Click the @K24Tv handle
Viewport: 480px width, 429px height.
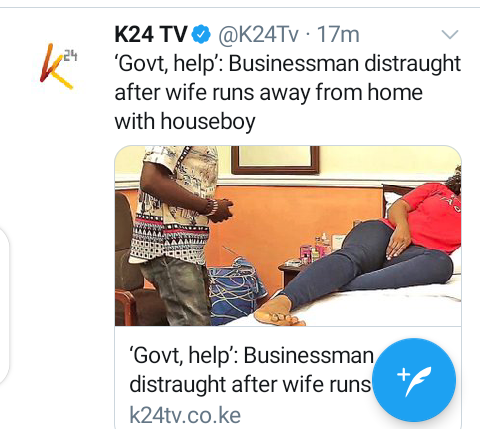[x=258, y=34]
